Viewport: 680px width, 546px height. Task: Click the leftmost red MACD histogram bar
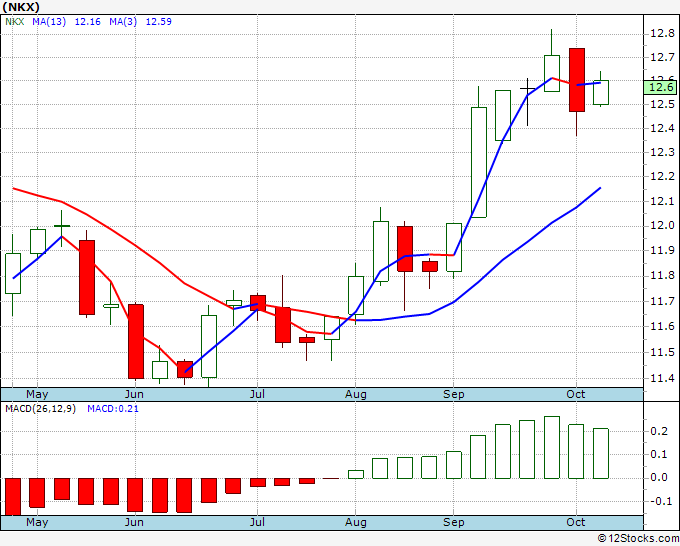pos(13,497)
